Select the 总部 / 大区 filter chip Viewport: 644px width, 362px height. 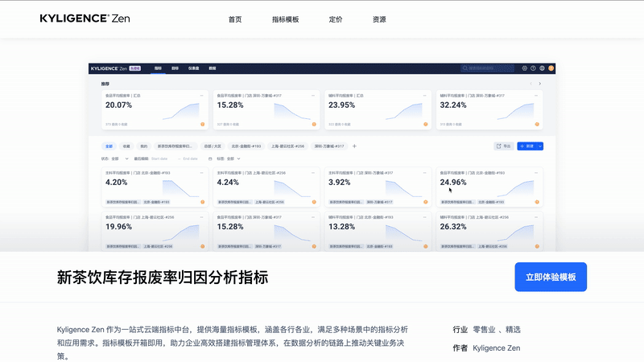(x=213, y=146)
